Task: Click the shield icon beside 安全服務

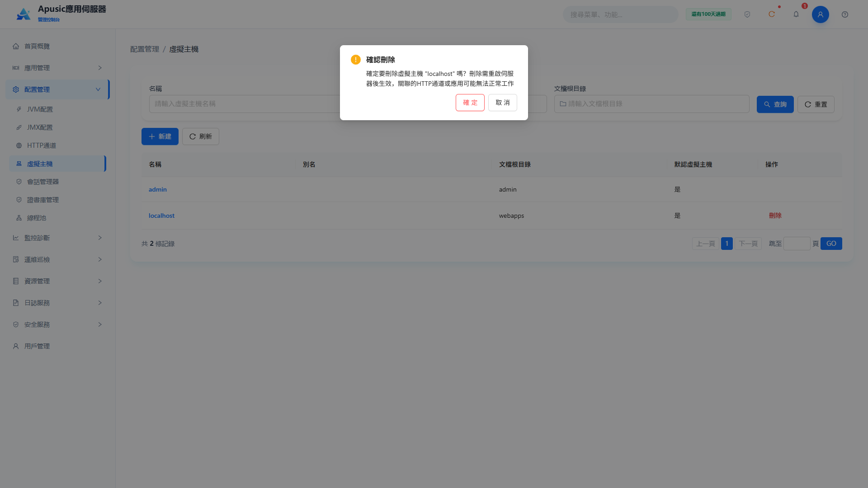Action: point(16,324)
